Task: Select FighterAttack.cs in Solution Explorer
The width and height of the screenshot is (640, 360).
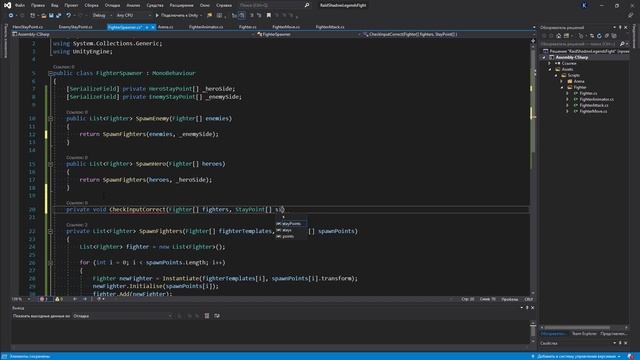Action: point(594,105)
